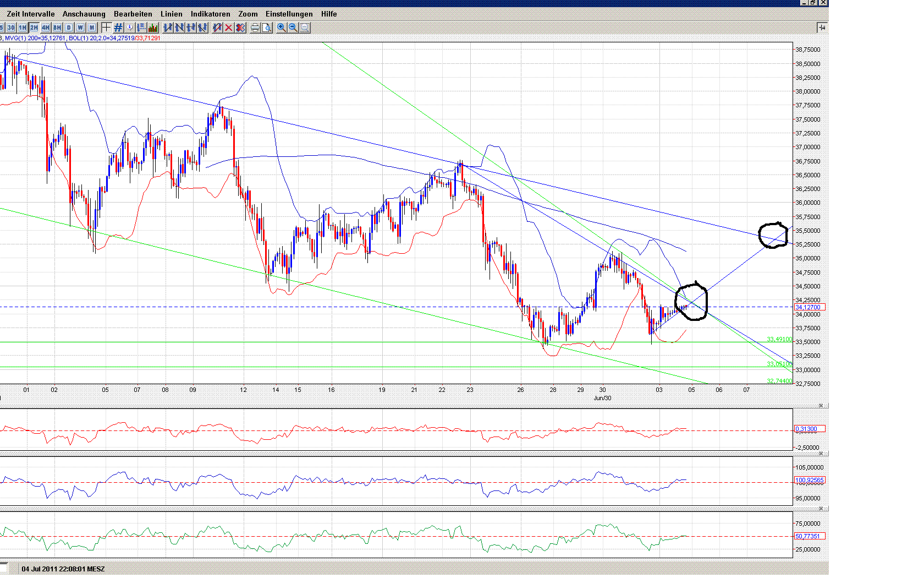The height and width of the screenshot is (578, 924).
Task: Close the second indicator sub-panel
Action: (821, 454)
